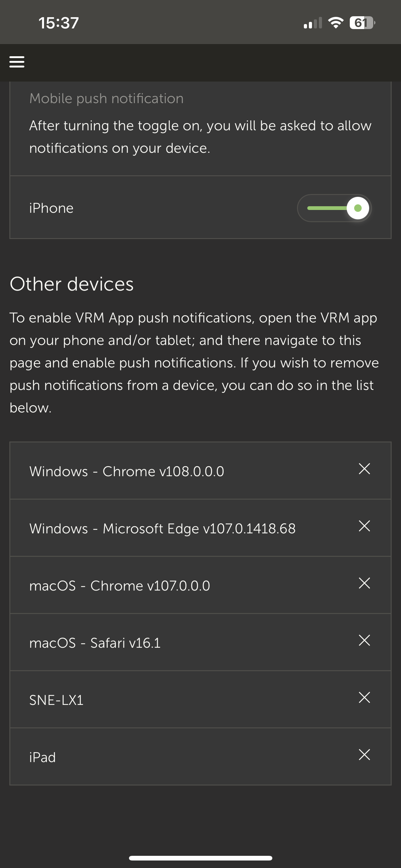Expand the Other devices section

72,284
